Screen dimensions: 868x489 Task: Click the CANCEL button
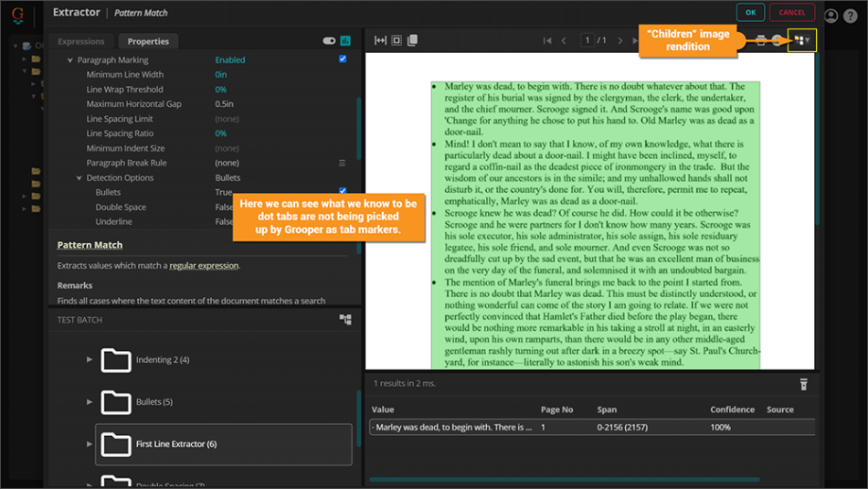tap(792, 12)
